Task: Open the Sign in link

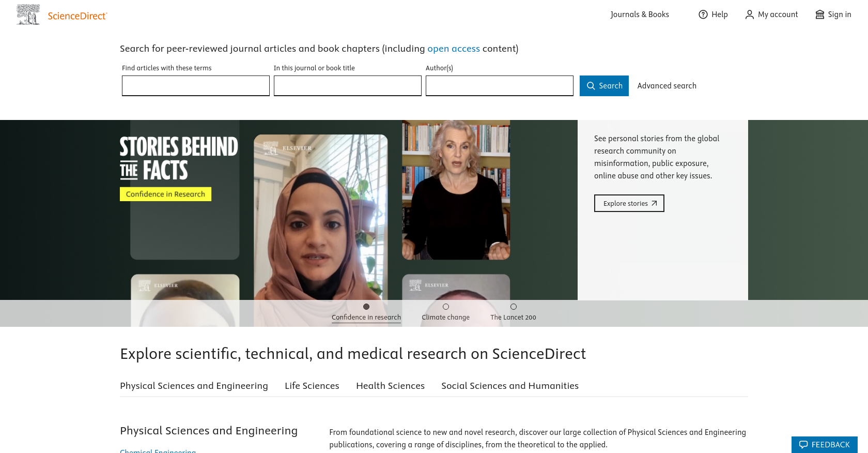Action: tap(840, 14)
